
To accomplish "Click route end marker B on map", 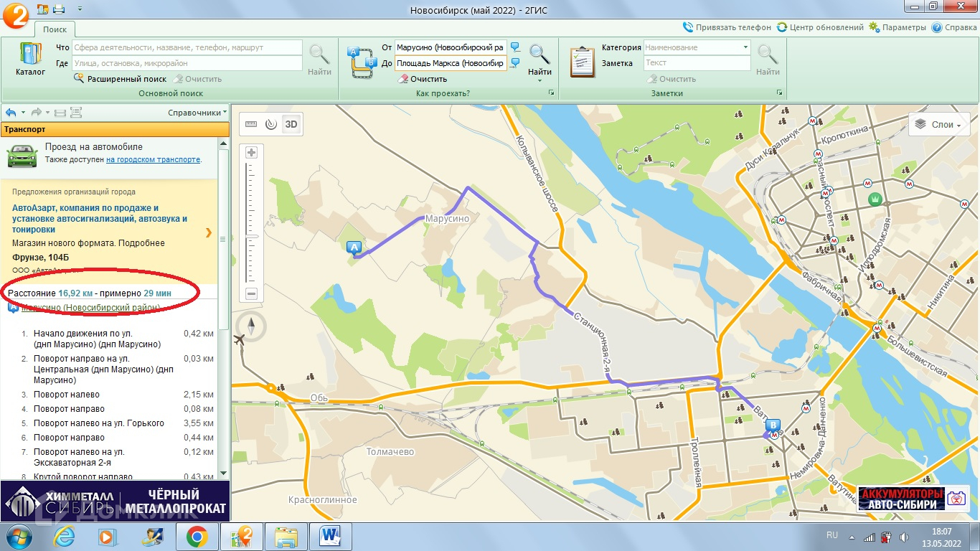I will (773, 426).
